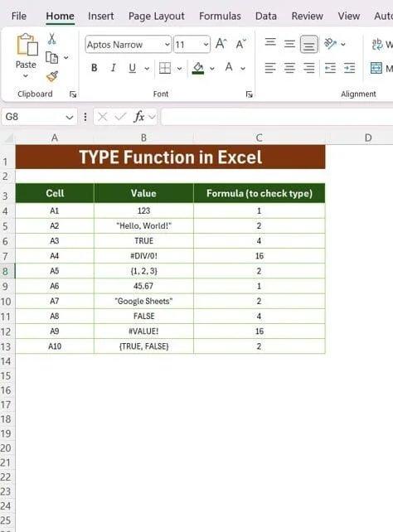Click the Paste button

point(26,56)
